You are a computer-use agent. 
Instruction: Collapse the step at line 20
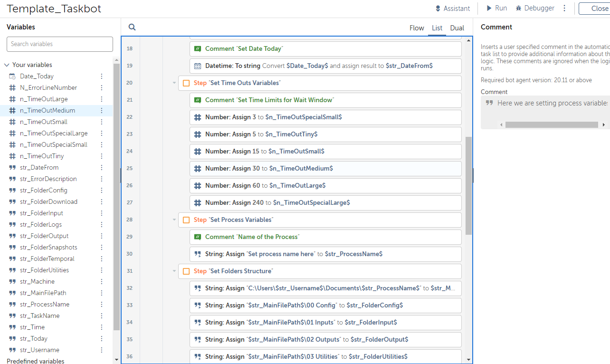coord(174,83)
